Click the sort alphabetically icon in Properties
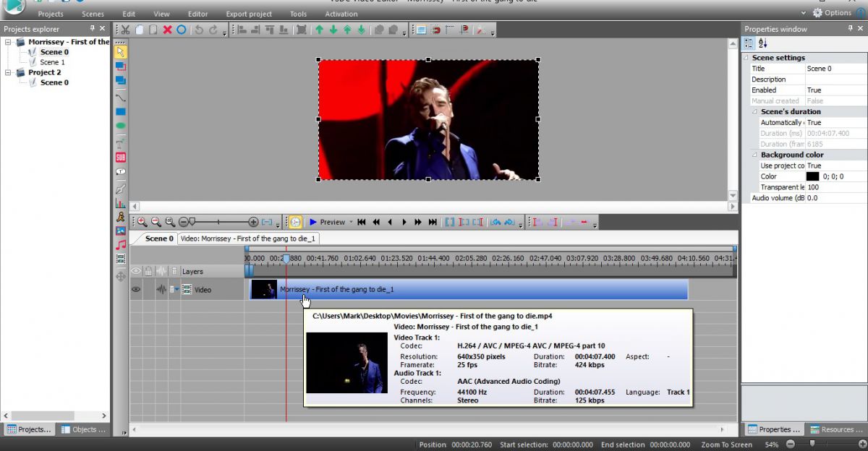 [x=762, y=43]
